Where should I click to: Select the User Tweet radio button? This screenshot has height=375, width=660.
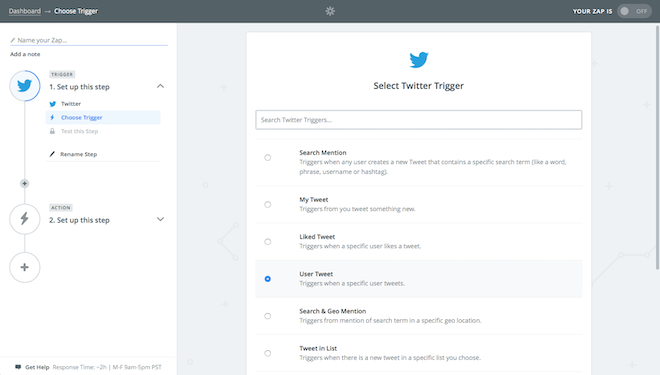coord(268,279)
